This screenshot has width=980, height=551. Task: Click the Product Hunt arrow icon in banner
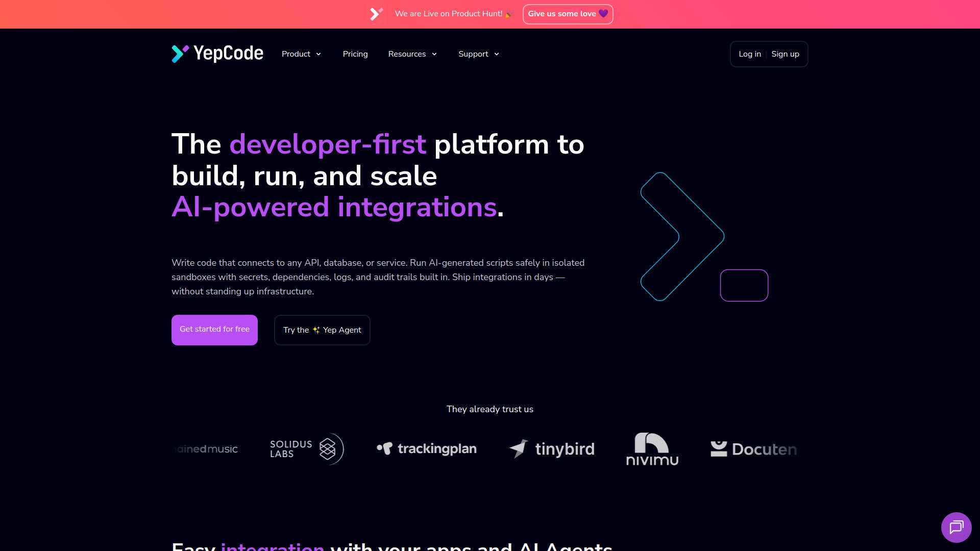[x=376, y=14]
